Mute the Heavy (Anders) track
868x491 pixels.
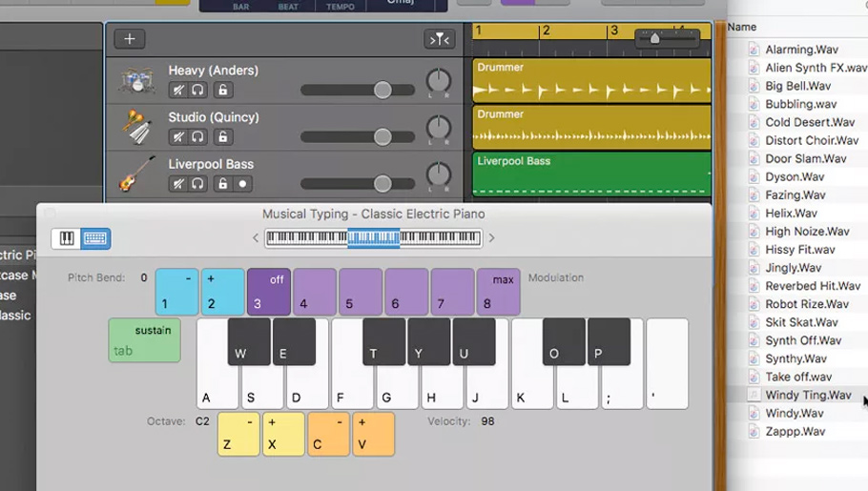[x=178, y=91]
